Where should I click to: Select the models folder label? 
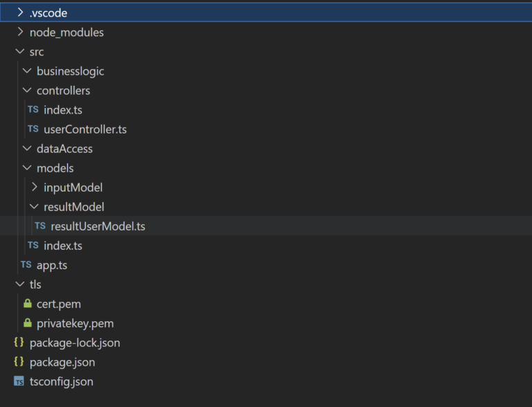point(55,168)
